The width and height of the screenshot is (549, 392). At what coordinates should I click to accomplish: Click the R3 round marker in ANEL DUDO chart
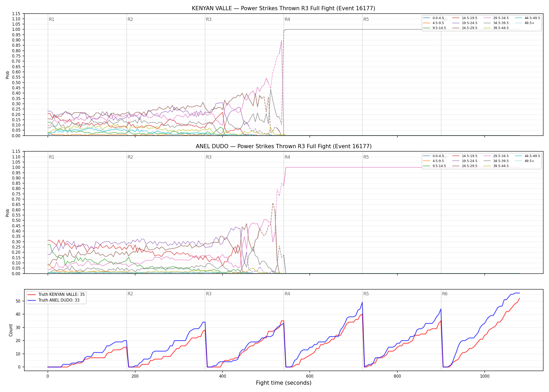pos(209,157)
